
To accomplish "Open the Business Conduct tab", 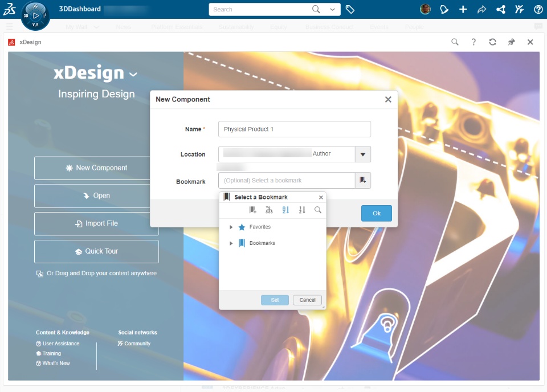I will coord(329,27).
